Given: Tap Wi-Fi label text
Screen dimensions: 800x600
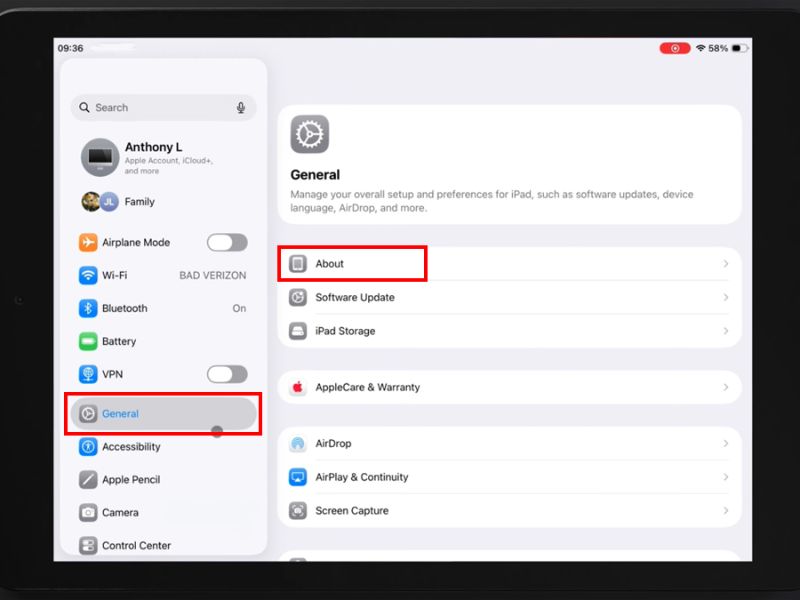Looking at the screenshot, I should click(114, 276).
